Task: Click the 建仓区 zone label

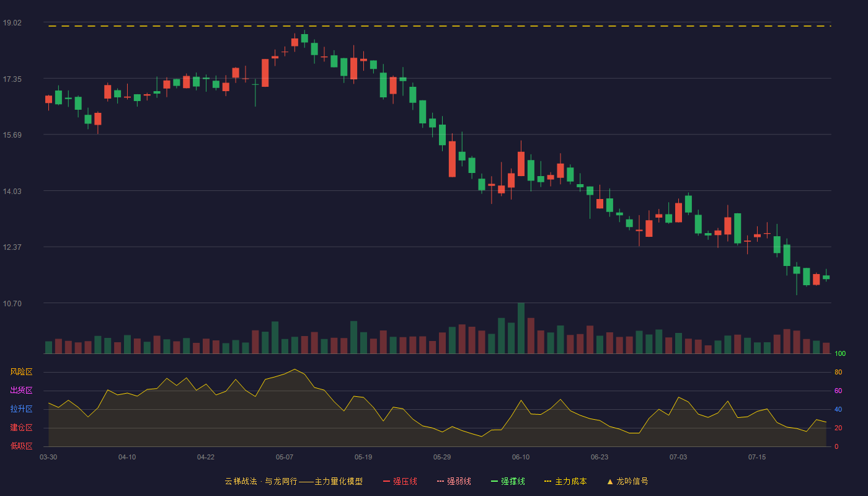Action: click(21, 428)
